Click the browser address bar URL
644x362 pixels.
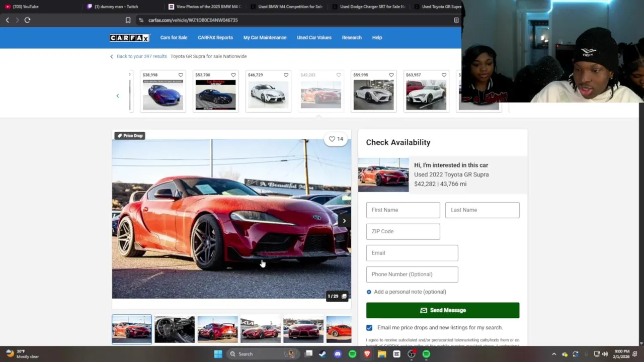(193, 20)
